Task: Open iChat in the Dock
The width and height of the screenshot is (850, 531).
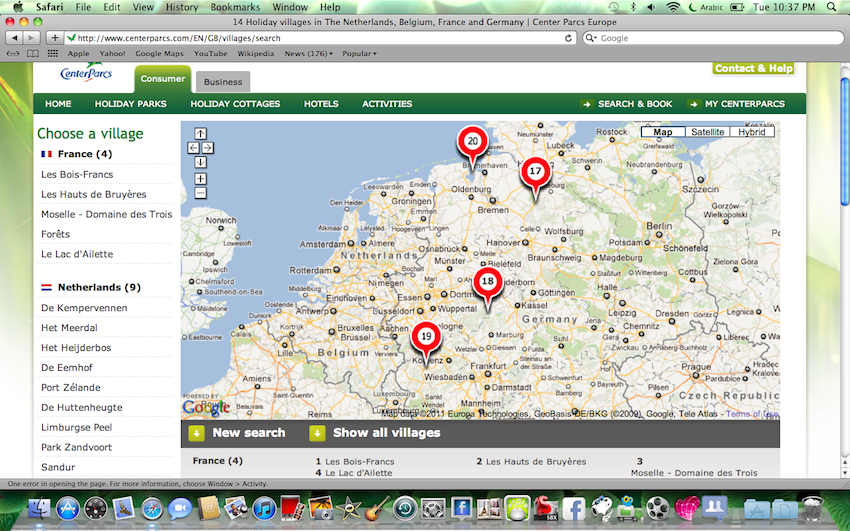Action: point(180,509)
